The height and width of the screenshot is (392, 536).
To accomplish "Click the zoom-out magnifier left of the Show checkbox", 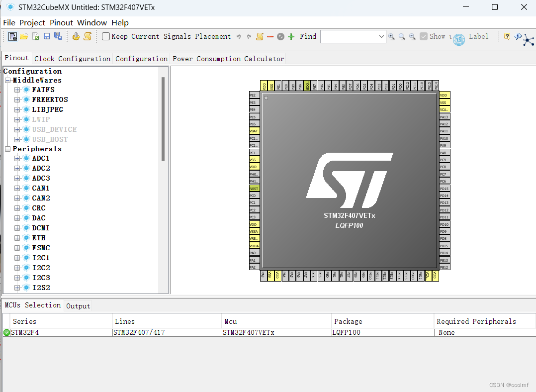I will (x=413, y=37).
